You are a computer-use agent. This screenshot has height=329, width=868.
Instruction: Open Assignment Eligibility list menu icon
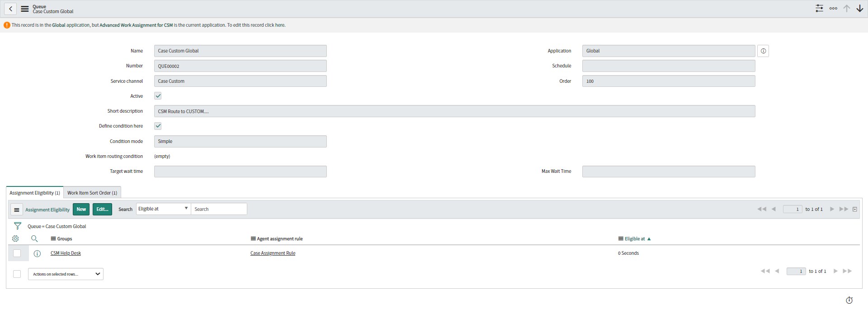16,210
